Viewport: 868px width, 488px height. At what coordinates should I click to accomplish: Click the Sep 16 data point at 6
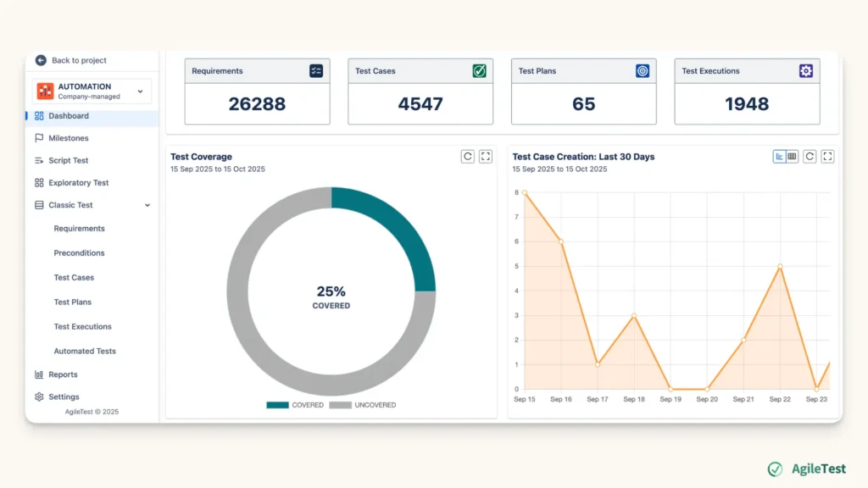(561, 241)
